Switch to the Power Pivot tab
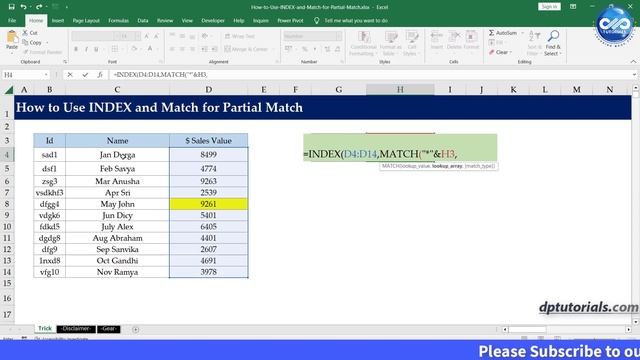The height and width of the screenshot is (360, 640). tap(290, 20)
